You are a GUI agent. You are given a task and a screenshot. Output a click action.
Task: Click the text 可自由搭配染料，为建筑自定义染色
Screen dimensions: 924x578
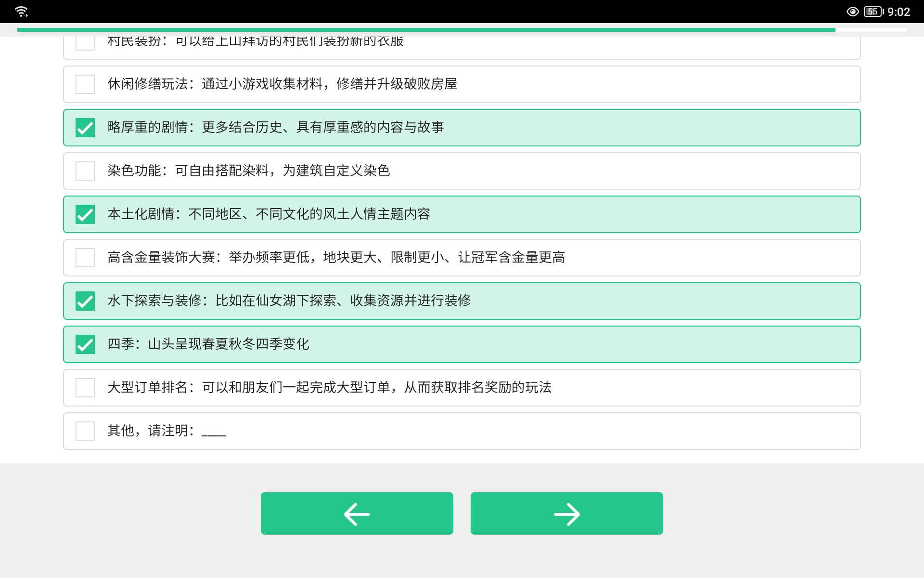[282, 171]
